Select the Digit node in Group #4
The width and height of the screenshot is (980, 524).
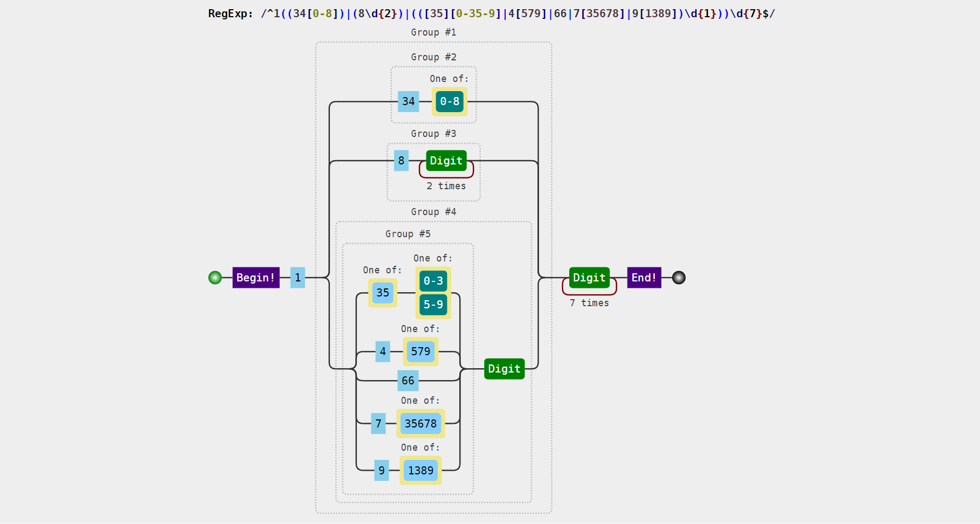[x=505, y=369]
